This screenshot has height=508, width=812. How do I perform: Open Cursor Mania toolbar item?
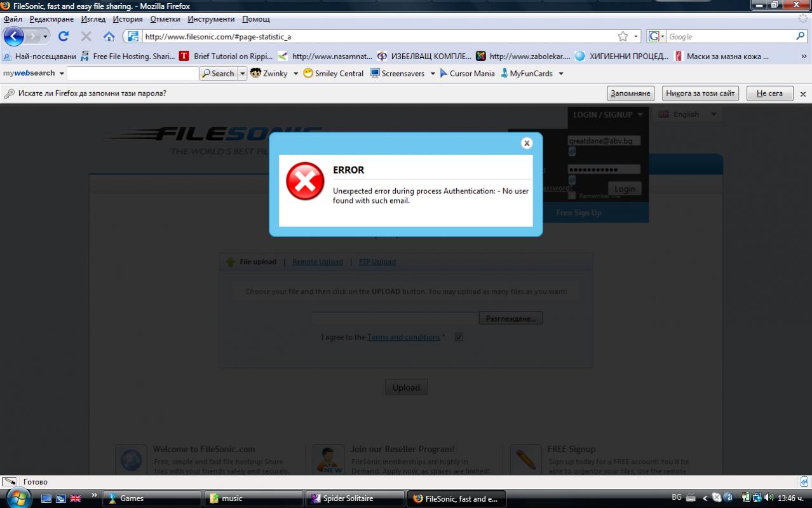467,73
